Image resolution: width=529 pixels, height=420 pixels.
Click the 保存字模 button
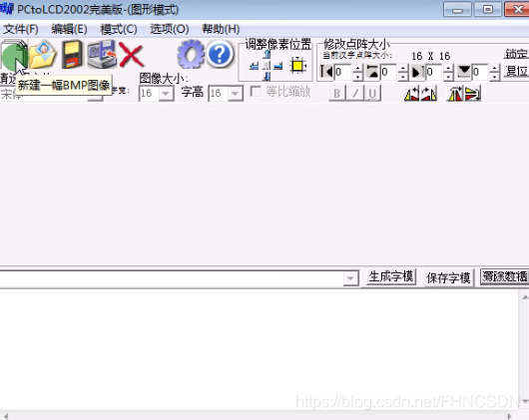pos(448,277)
